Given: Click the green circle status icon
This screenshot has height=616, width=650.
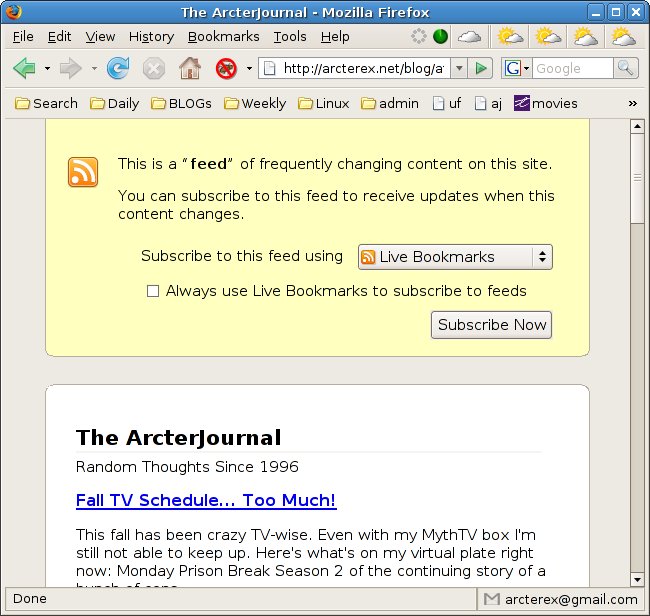Looking at the screenshot, I should tap(440, 36).
